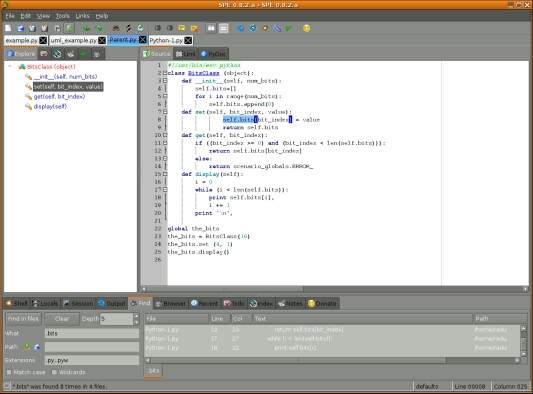The width and height of the screenshot is (533, 394).
Task: Close the Parent.py tab
Action: pyautogui.click(x=143, y=40)
